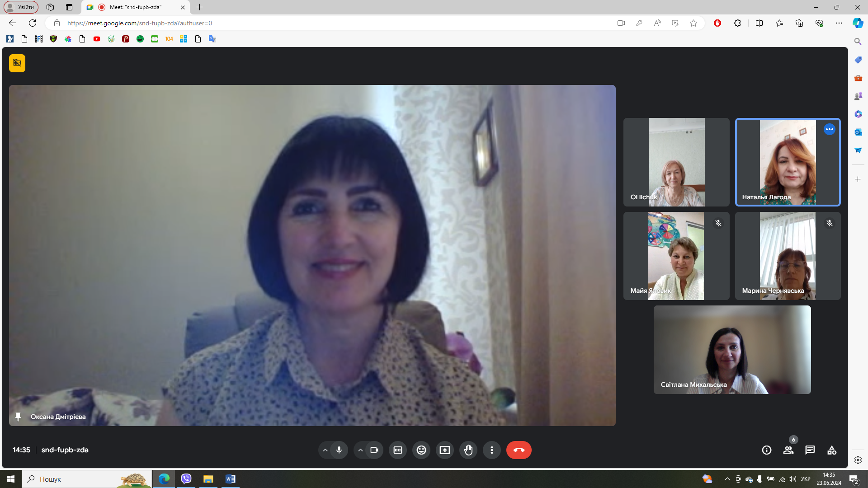Open meeting details info icon
Image resolution: width=868 pixels, height=488 pixels.
[766, 450]
